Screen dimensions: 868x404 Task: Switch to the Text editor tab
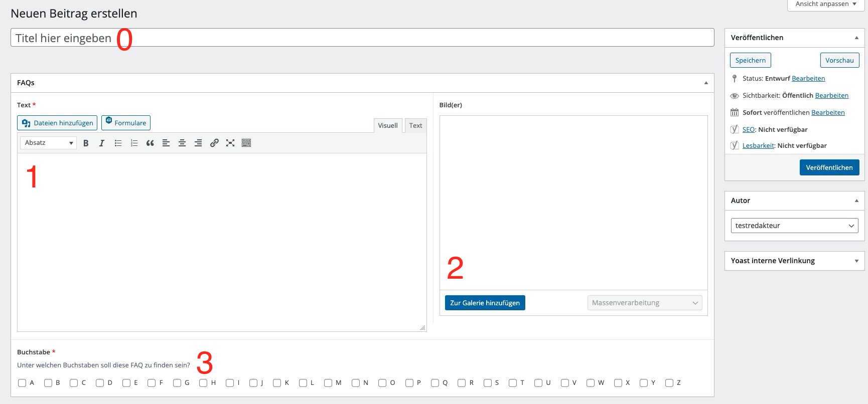415,125
